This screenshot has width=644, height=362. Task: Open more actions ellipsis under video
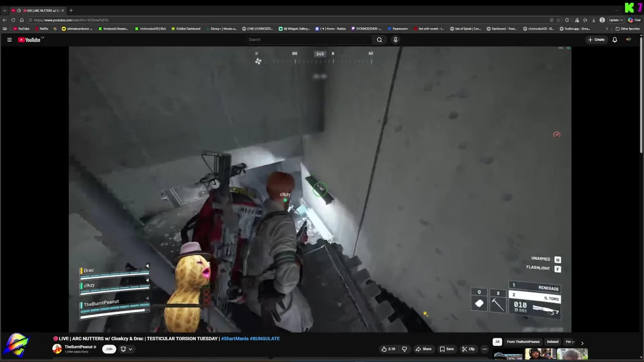(x=485, y=349)
